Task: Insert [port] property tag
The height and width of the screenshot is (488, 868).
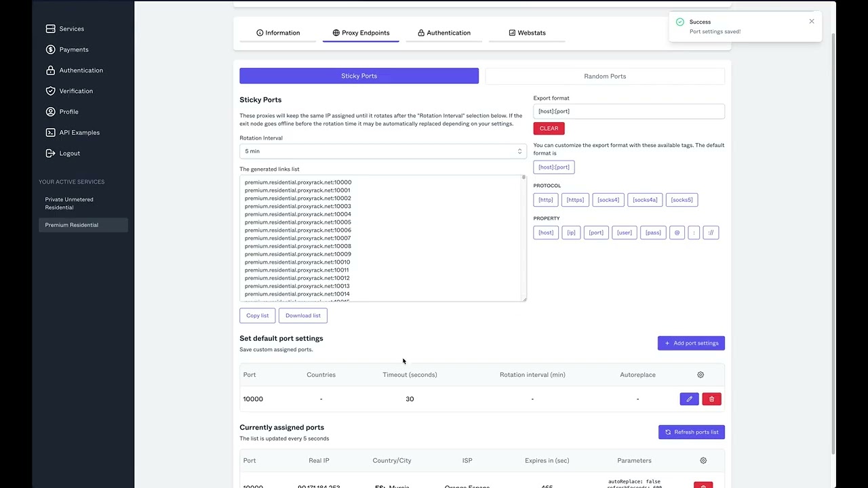Action: click(596, 232)
